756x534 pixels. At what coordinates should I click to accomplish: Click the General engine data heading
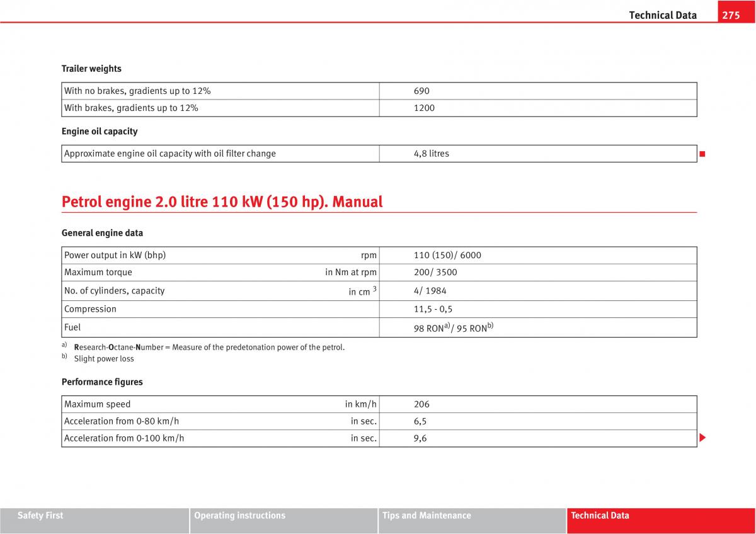click(102, 233)
